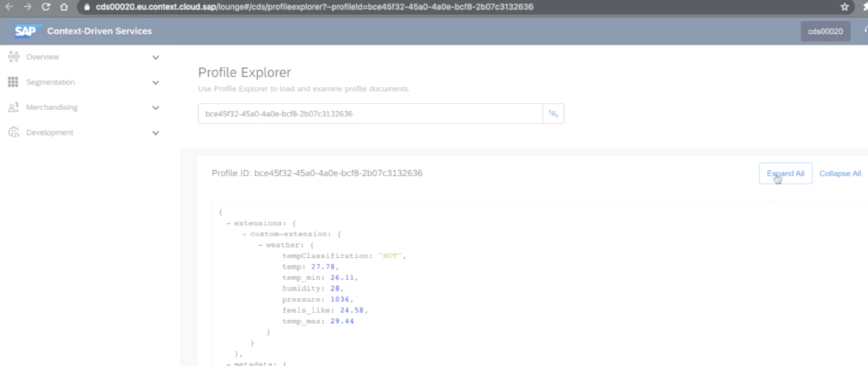This screenshot has width=868, height=366.
Task: Click the profile ID input field
Action: pyautogui.click(x=370, y=114)
